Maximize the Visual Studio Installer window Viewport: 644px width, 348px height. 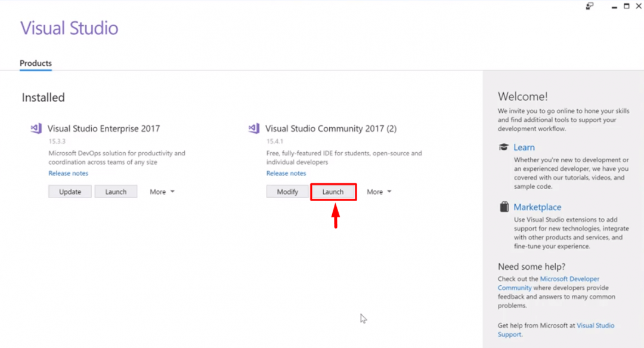pos(626,6)
